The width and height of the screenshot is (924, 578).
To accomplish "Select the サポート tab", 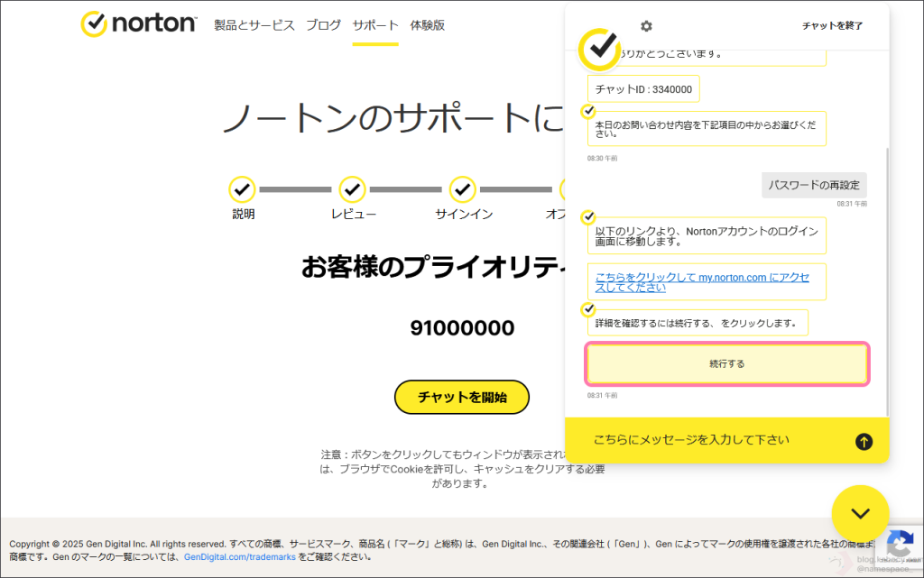I will [x=375, y=25].
